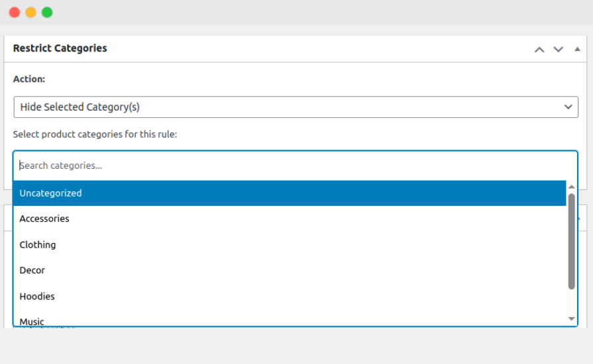Open the Hide Selected Category(s) action dropdown
The height and width of the screenshot is (364, 593).
coord(295,107)
